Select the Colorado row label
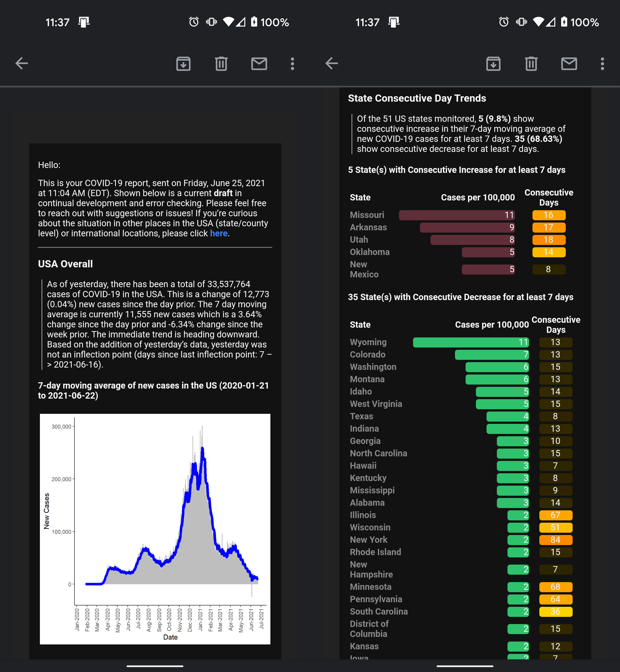620x672 pixels. click(x=368, y=354)
